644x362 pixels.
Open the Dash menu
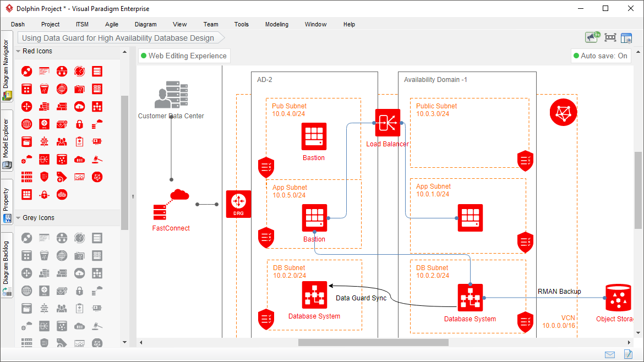(18, 24)
